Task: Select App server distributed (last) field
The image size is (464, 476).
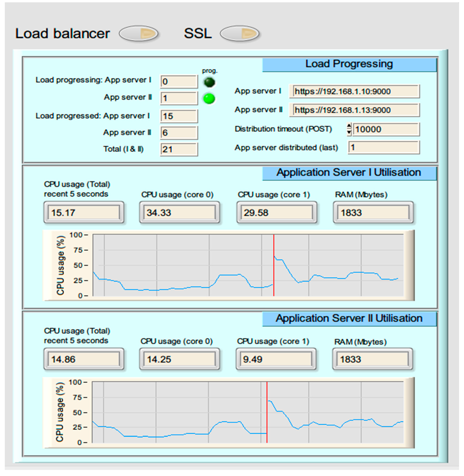Action: [384, 148]
